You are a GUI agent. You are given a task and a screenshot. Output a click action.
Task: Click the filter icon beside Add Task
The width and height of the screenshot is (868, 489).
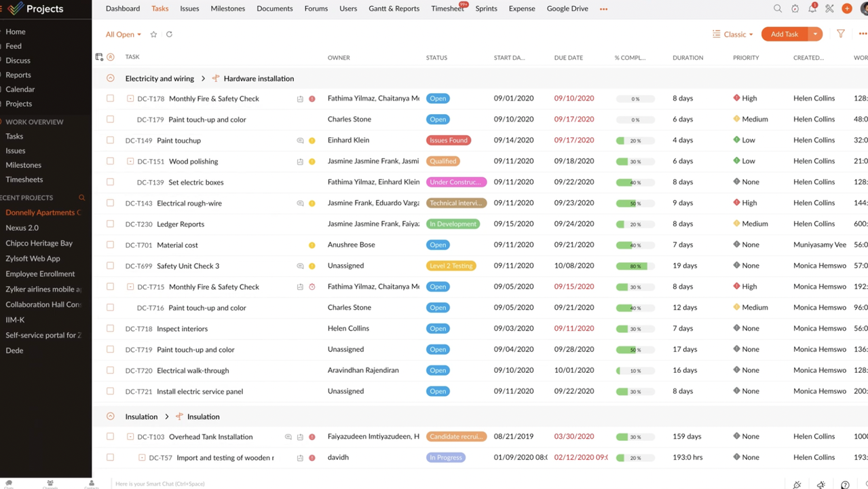click(x=841, y=33)
